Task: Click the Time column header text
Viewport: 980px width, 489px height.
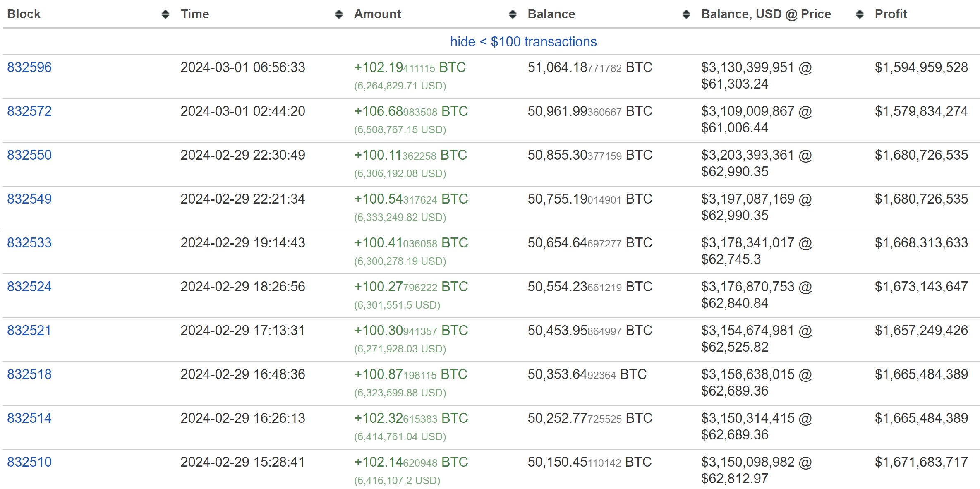Action: coord(195,14)
